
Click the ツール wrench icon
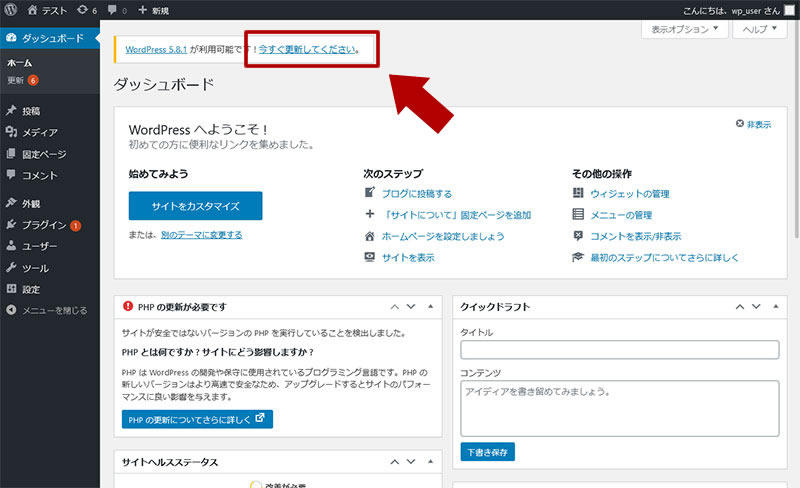pos(11,267)
